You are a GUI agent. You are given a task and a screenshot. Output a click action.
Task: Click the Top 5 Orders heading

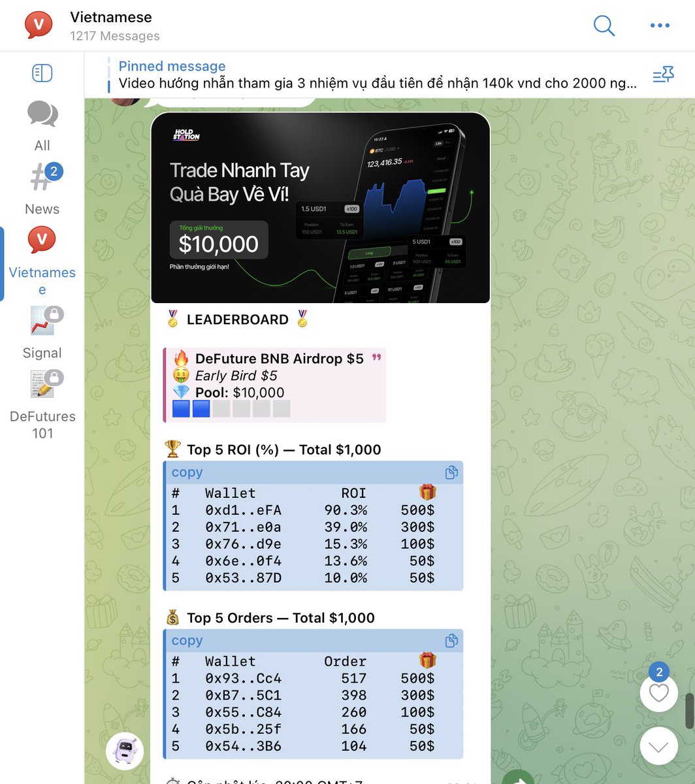click(x=281, y=618)
